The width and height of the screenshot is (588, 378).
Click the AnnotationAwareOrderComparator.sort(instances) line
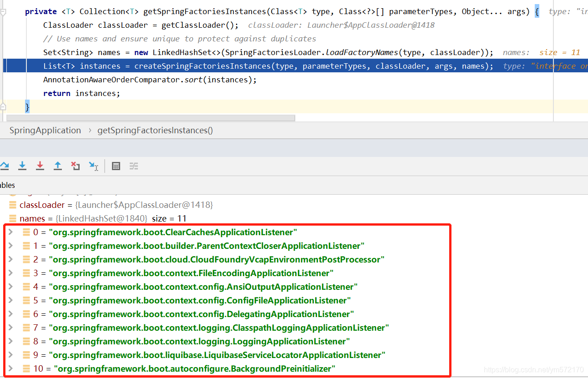[x=150, y=80]
